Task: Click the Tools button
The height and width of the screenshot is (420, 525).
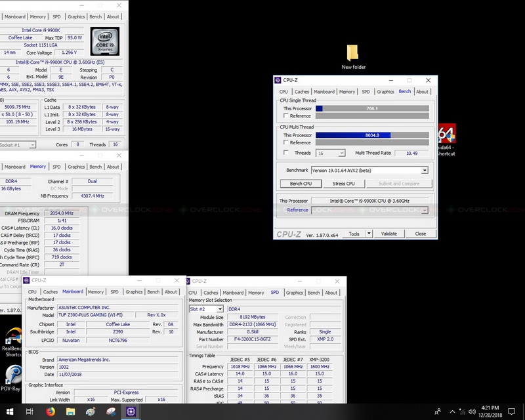Action: click(x=354, y=234)
